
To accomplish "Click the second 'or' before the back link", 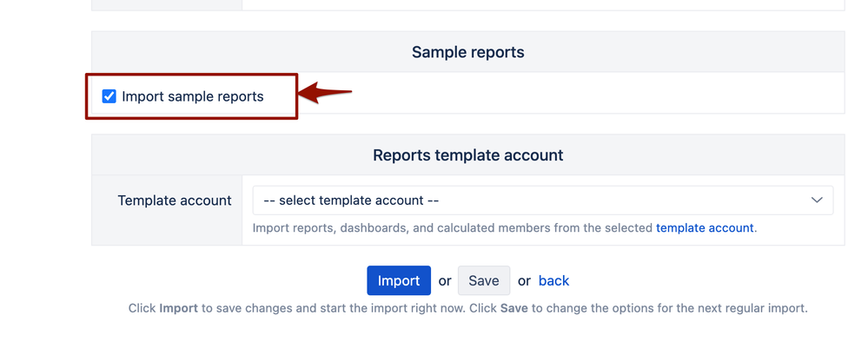I will (524, 281).
